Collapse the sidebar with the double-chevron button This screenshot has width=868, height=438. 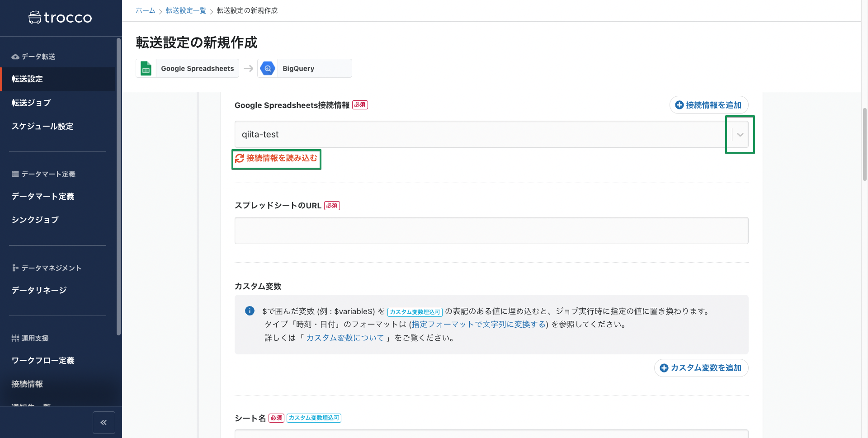104,422
